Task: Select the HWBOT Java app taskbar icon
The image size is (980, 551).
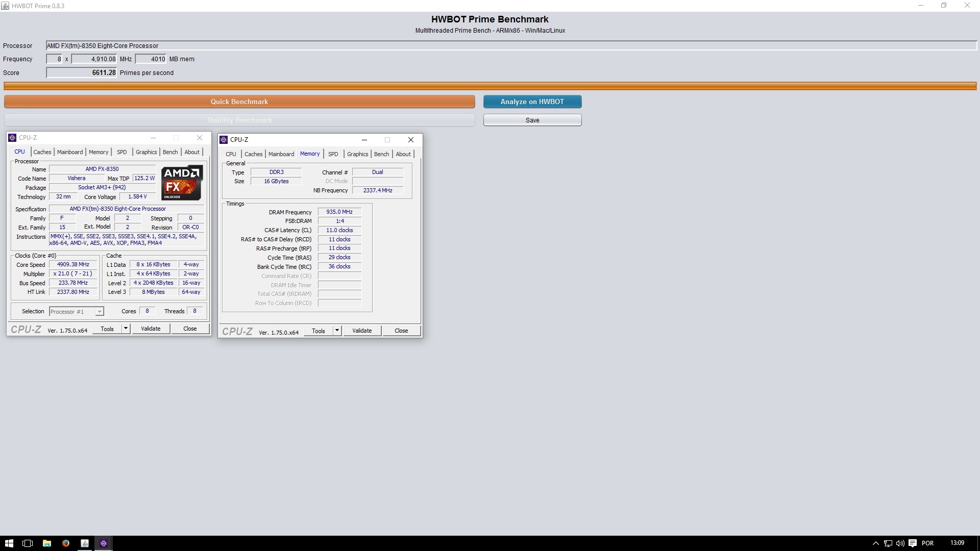Action: [85, 543]
